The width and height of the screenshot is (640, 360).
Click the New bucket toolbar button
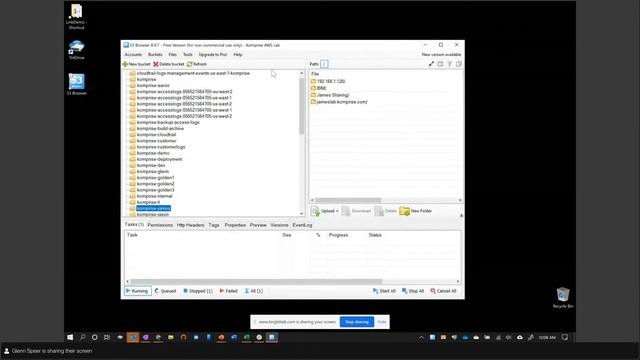[x=136, y=64]
